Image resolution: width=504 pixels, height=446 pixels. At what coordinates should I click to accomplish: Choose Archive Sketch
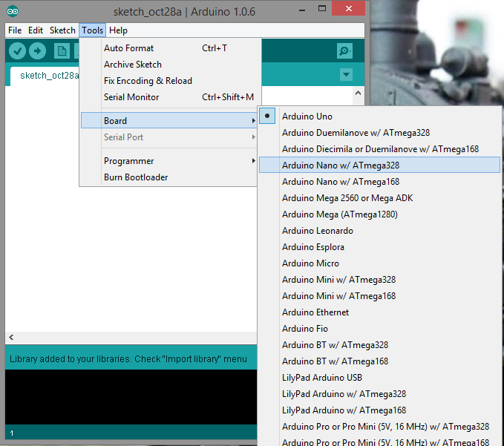[x=169, y=65]
